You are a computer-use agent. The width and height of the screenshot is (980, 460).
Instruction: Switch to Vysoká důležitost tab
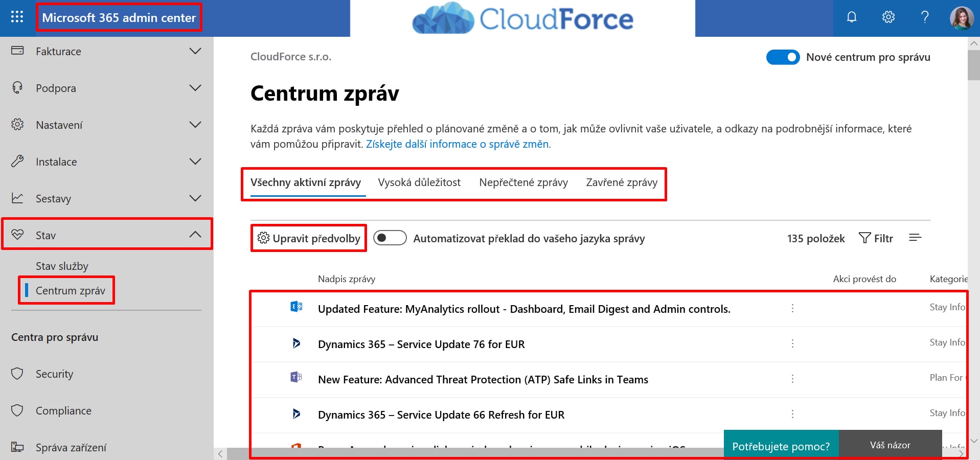pos(419,182)
